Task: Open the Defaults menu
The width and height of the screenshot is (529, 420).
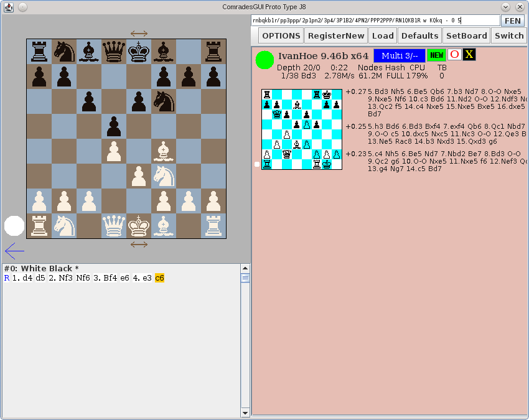Action: coord(419,35)
